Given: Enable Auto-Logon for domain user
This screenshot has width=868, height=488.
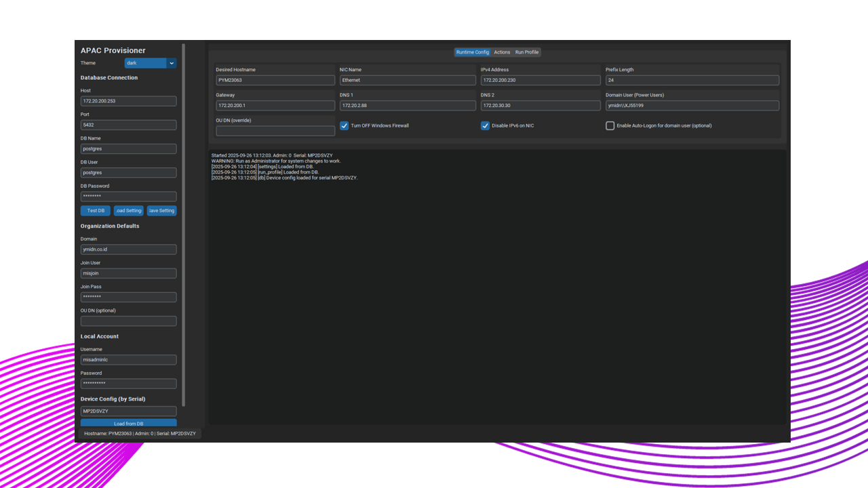Looking at the screenshot, I should click(610, 125).
